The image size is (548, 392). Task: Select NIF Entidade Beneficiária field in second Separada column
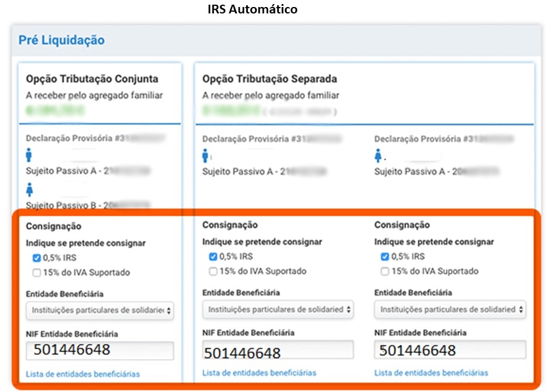point(450,350)
